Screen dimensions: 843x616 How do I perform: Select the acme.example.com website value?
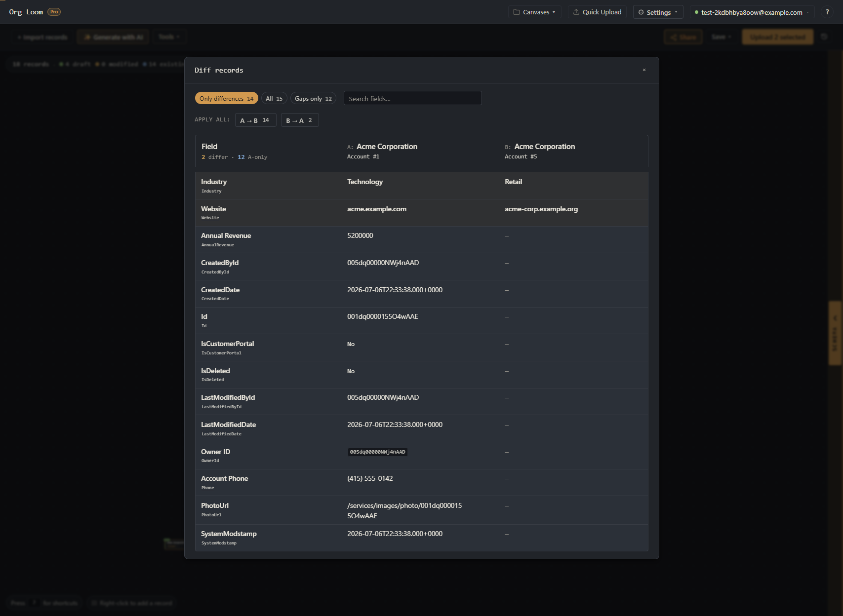coord(377,209)
